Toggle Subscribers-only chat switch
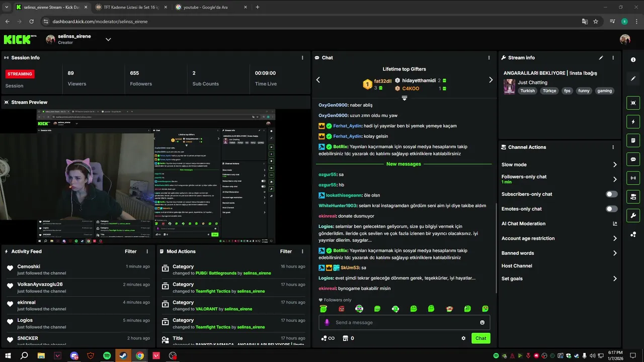This screenshot has height=362, width=644. 612,194
